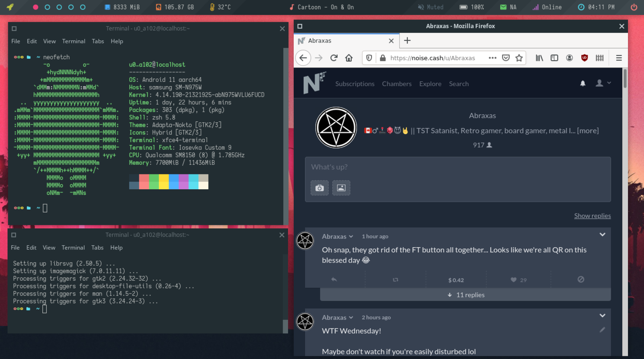Click the Abraxas pentagram profile picture
This screenshot has height=359, width=644.
coord(336,128)
